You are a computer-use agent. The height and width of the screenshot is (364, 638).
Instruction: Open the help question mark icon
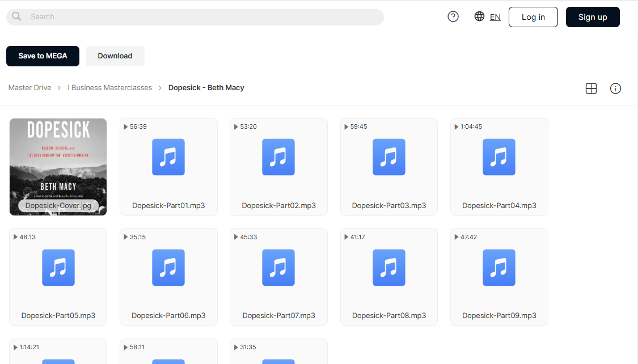click(x=453, y=16)
